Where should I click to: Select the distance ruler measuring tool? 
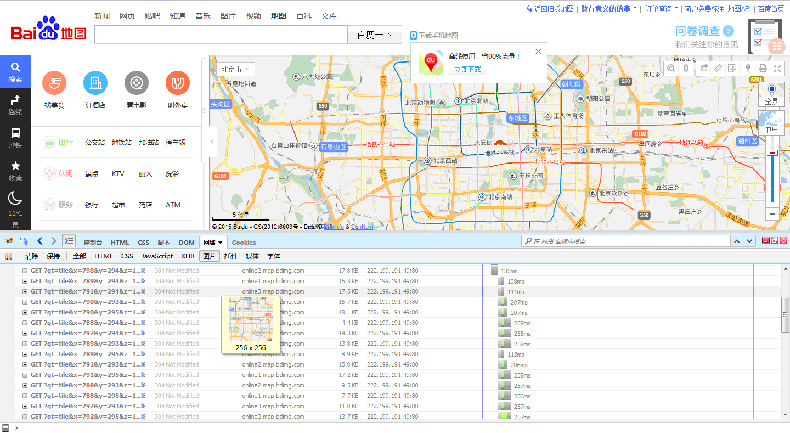coord(718,68)
